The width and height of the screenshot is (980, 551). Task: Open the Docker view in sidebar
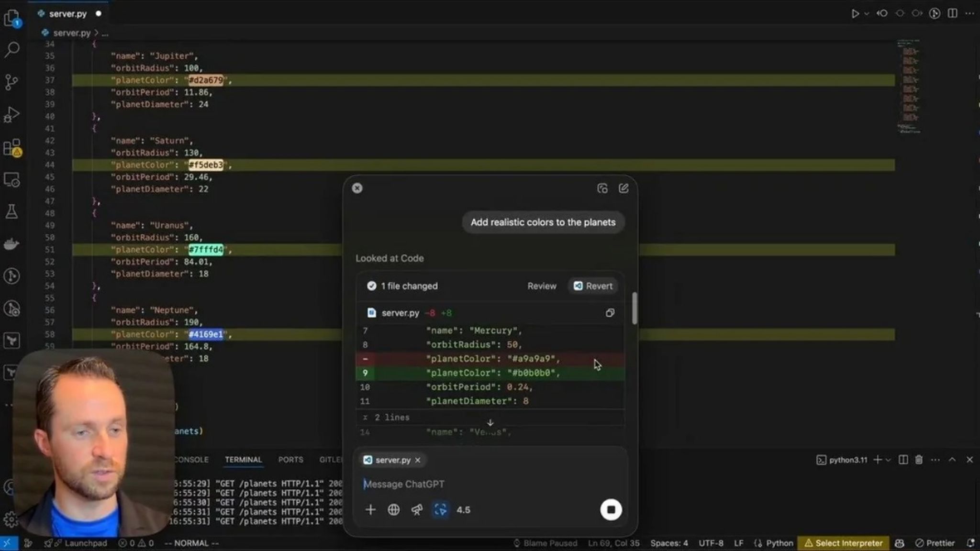tap(11, 244)
